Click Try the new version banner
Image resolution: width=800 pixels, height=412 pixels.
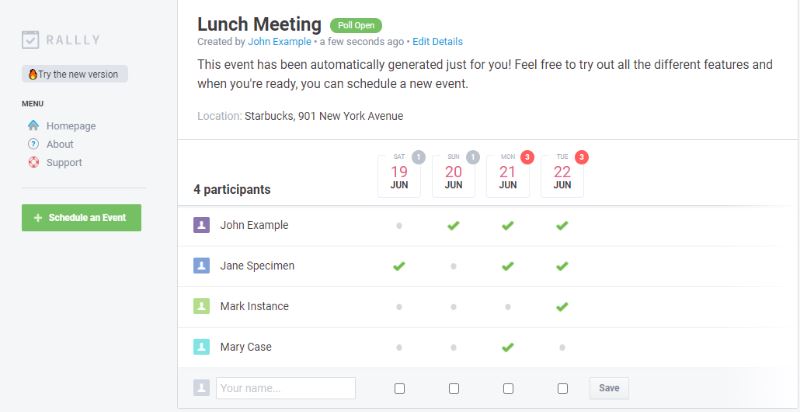coord(75,74)
